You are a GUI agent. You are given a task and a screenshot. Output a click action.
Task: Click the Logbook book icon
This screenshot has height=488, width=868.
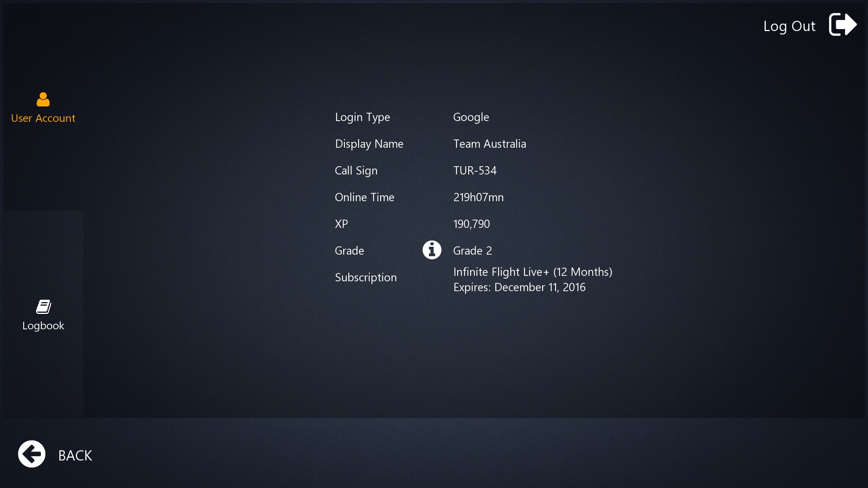pyautogui.click(x=43, y=307)
